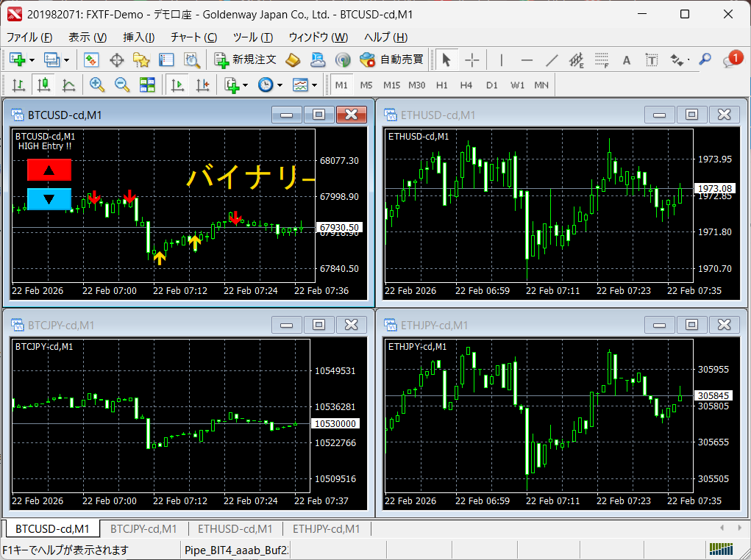Open the notifications chat bubble
The width and height of the screenshot is (751, 560).
pos(732,60)
